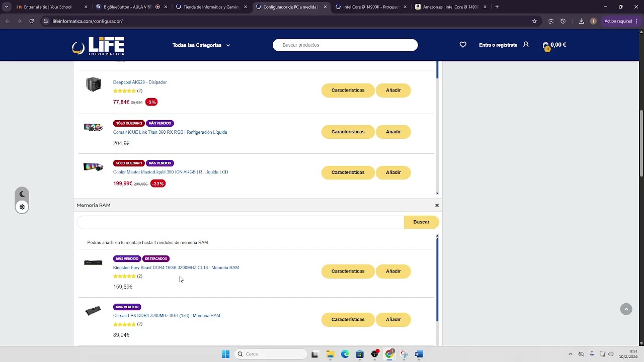Click cooler list scrollbar down arrow
The width and height of the screenshot is (644, 362).
437,194
